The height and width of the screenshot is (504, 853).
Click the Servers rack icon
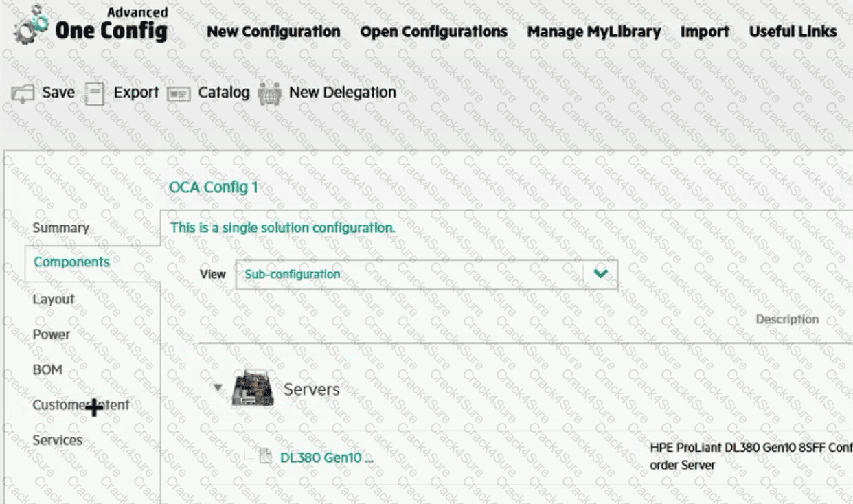253,388
